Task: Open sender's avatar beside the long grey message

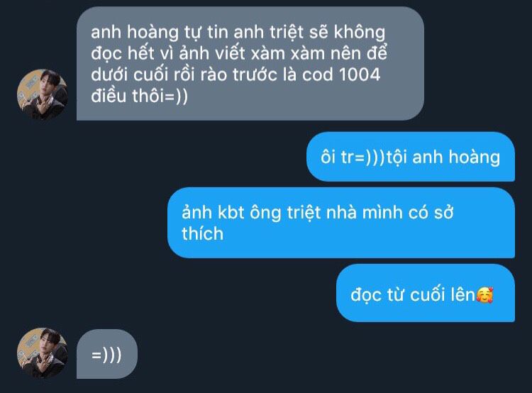Action: coord(43,94)
